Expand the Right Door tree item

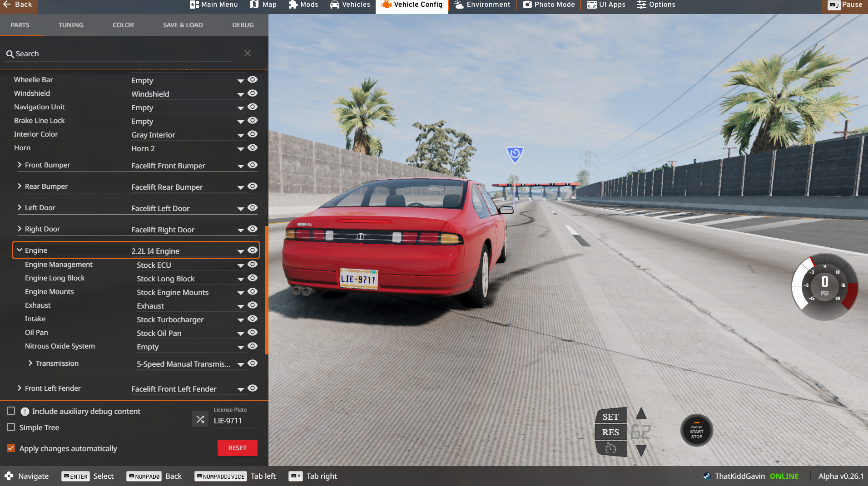coord(20,229)
